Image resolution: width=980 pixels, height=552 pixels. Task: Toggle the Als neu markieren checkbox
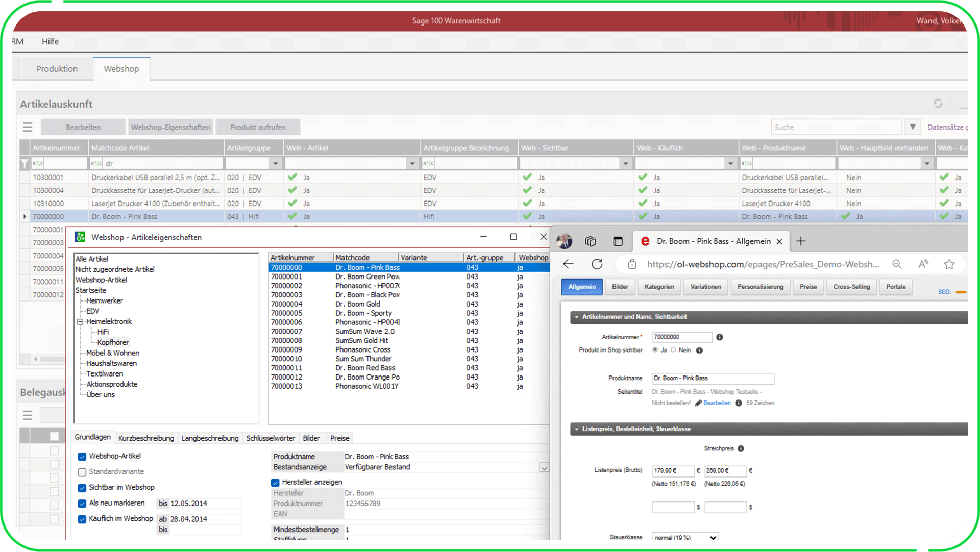pyautogui.click(x=82, y=504)
